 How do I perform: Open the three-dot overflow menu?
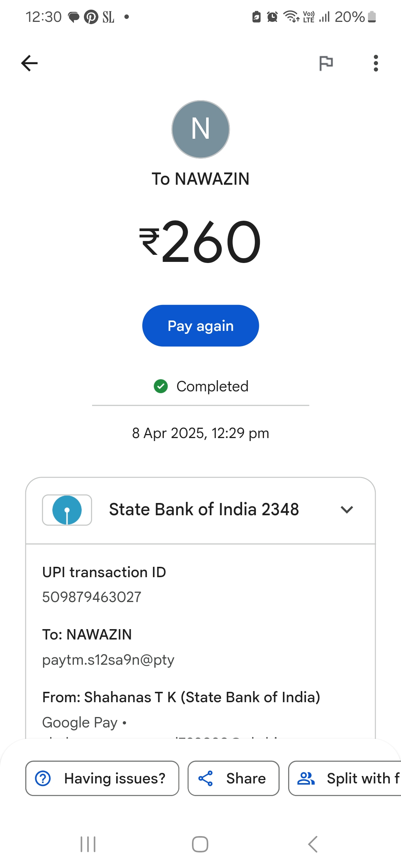[376, 63]
